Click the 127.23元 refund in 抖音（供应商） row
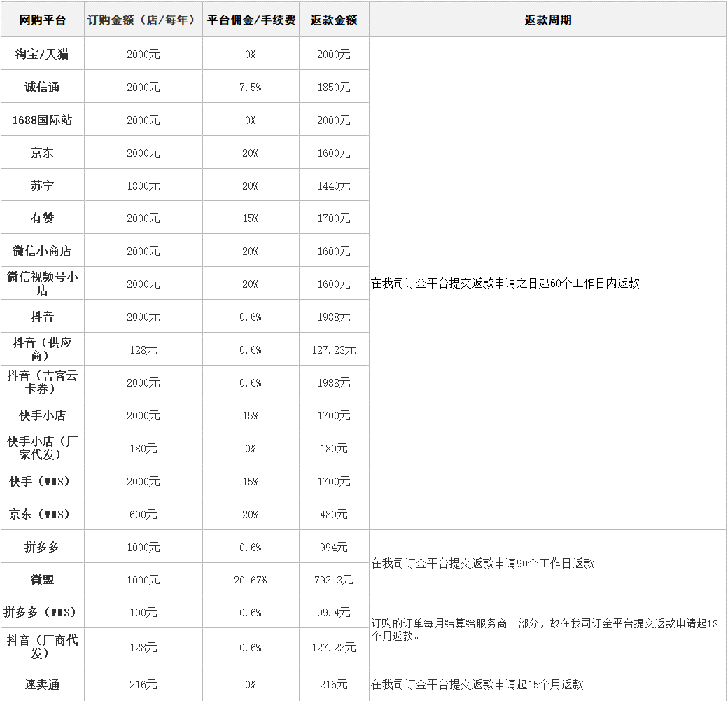The image size is (728, 701). pos(334,350)
